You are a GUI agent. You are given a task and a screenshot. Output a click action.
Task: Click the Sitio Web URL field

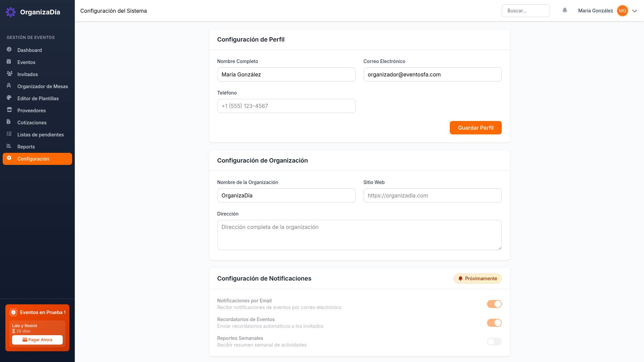(432, 195)
